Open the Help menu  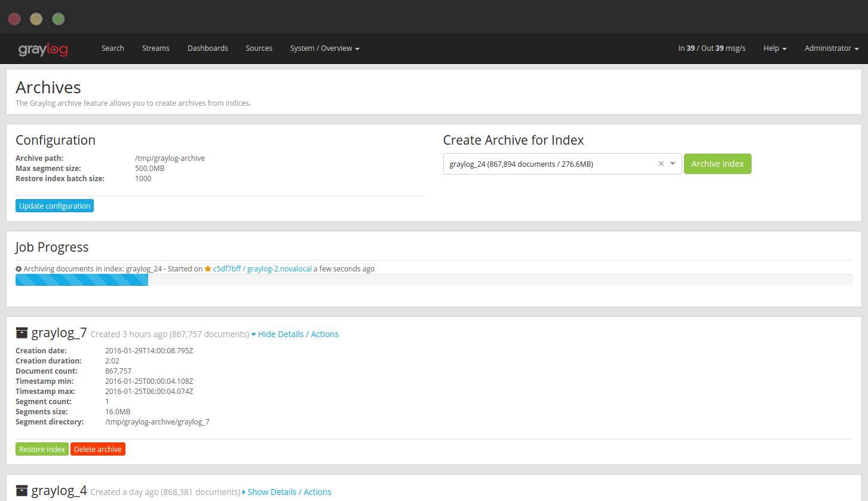pyautogui.click(x=774, y=48)
